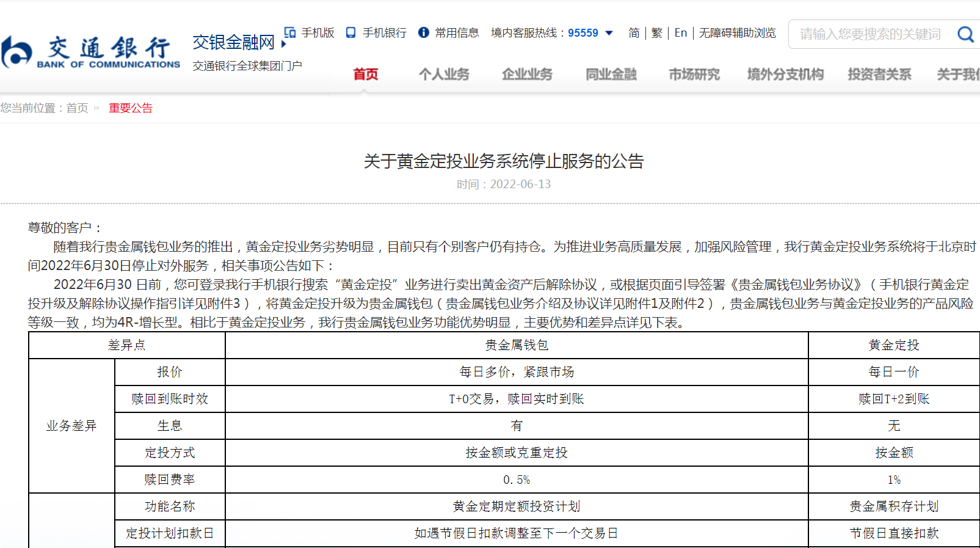Click the 每日一价 cell
This screenshot has height=548, width=980.
(894, 372)
